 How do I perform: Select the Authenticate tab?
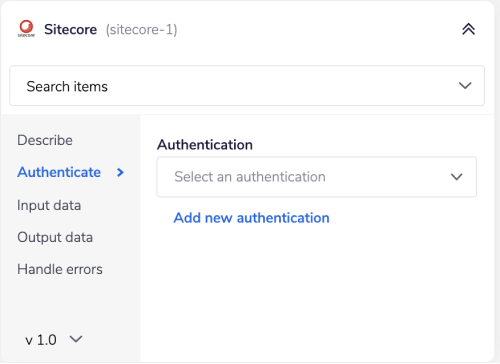point(59,172)
